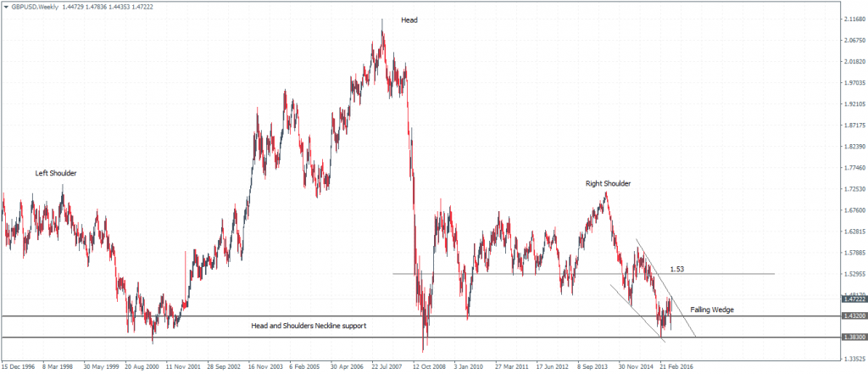Click the 27 Mar 2011 date label
This screenshot has width=868, height=374.
pyautogui.click(x=511, y=367)
